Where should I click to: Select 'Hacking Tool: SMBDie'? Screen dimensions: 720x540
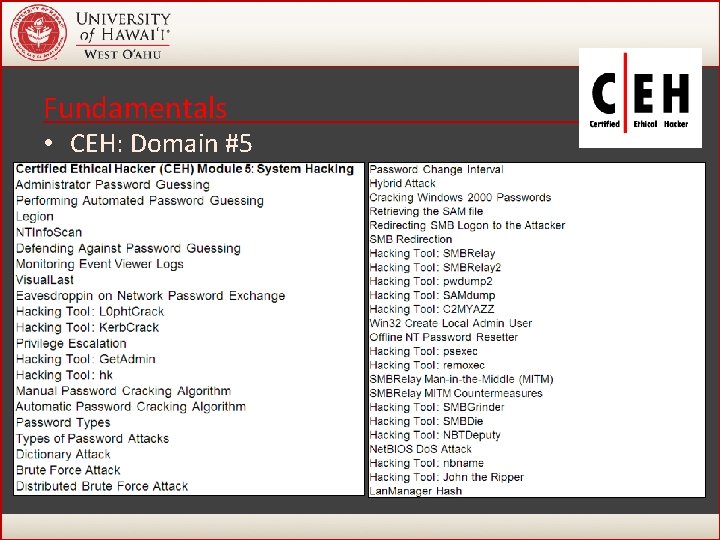(426, 422)
